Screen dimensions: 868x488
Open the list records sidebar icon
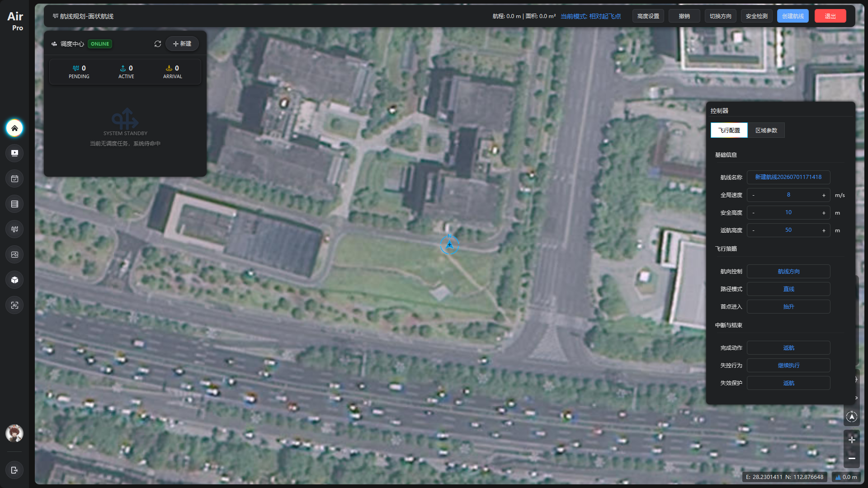click(14, 204)
